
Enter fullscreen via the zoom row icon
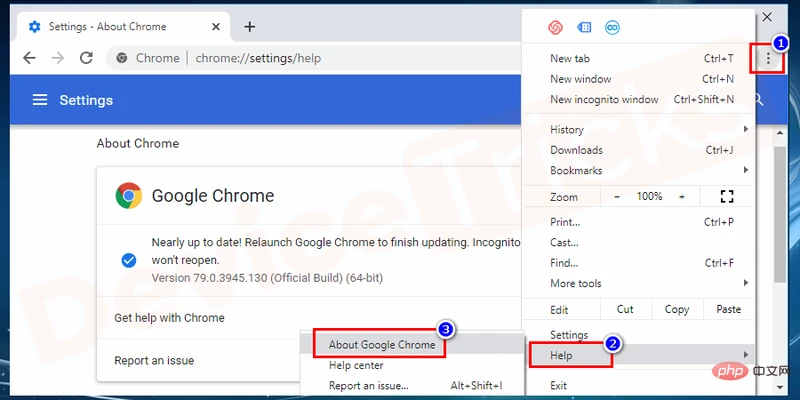(x=727, y=196)
